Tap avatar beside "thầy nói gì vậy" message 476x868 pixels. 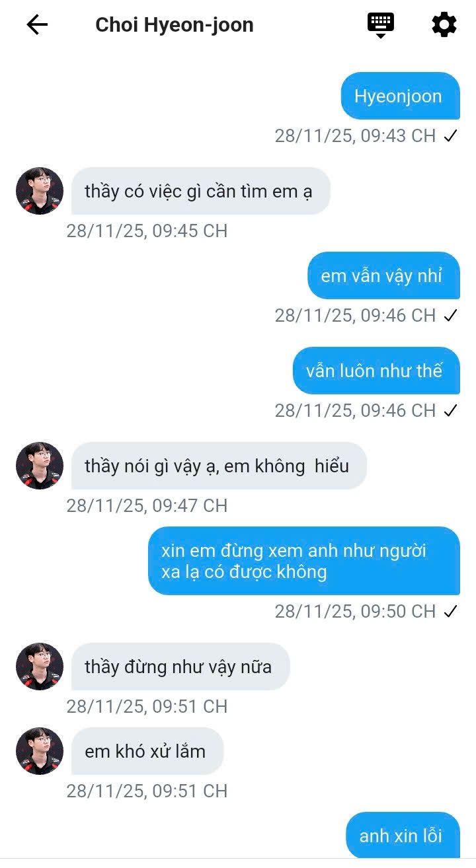(x=40, y=466)
